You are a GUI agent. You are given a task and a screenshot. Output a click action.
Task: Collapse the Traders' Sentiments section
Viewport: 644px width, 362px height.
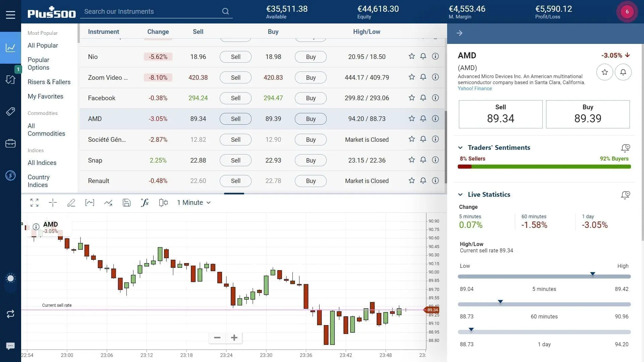coord(461,147)
